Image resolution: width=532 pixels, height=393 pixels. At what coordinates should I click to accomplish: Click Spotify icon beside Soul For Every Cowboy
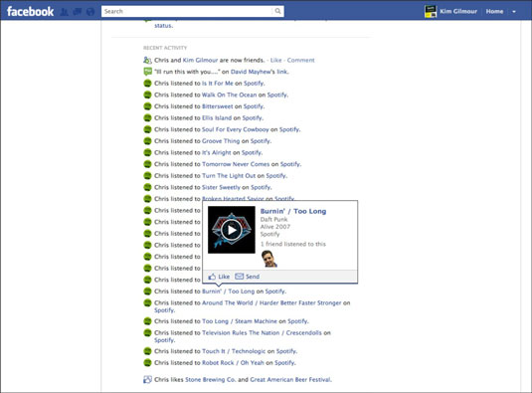click(x=147, y=129)
